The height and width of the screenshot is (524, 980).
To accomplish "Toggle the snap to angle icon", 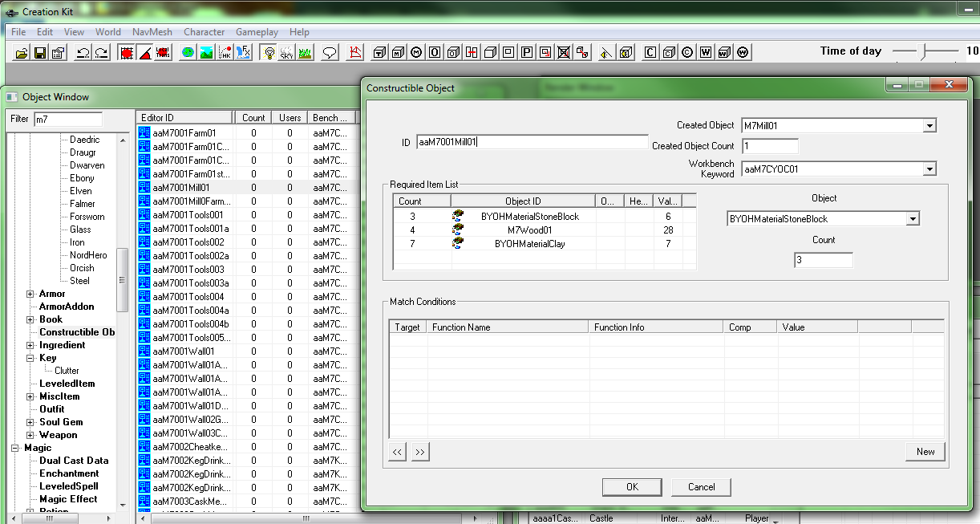I will (x=144, y=53).
